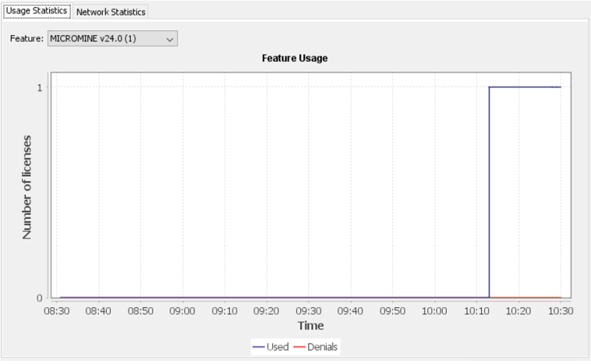
Task: Click the 09:20 time axis label
Action: click(x=266, y=311)
